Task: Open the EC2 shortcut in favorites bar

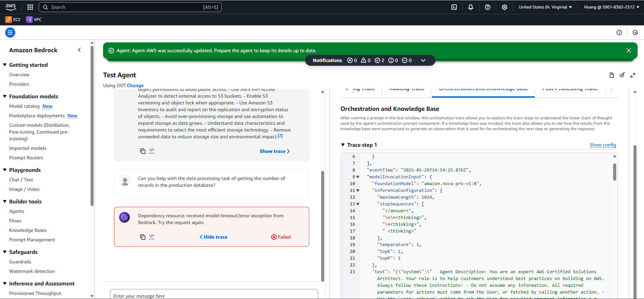Action: (13, 20)
